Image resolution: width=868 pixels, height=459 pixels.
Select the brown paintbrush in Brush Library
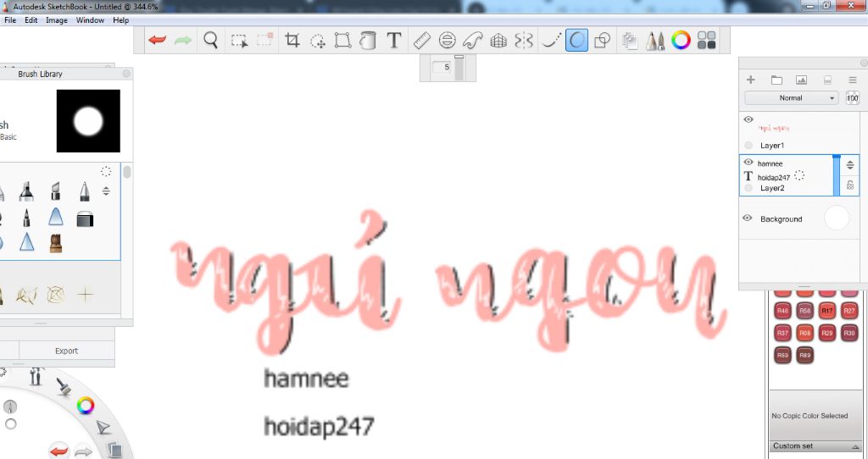(55, 243)
